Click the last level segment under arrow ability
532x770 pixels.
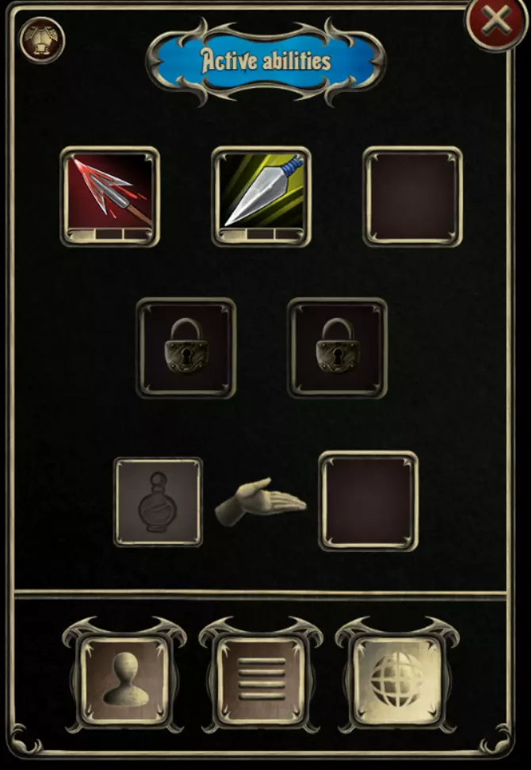tap(137, 234)
